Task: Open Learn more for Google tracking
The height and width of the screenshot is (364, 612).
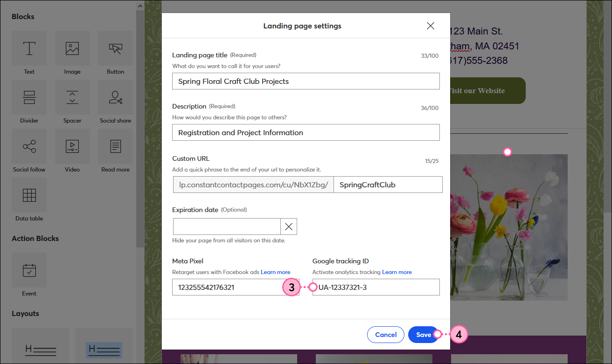Action: click(x=397, y=272)
